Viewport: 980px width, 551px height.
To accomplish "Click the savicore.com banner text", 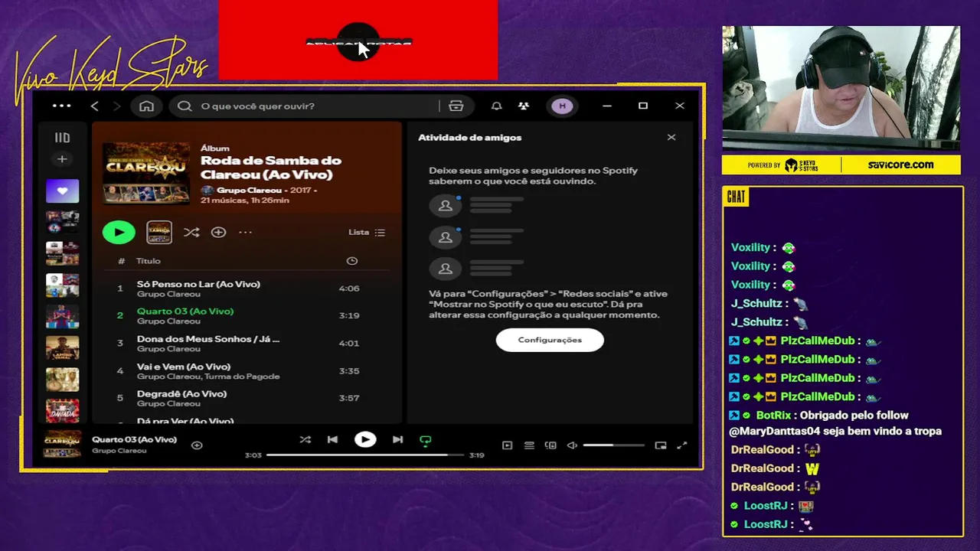I will pos(900,165).
